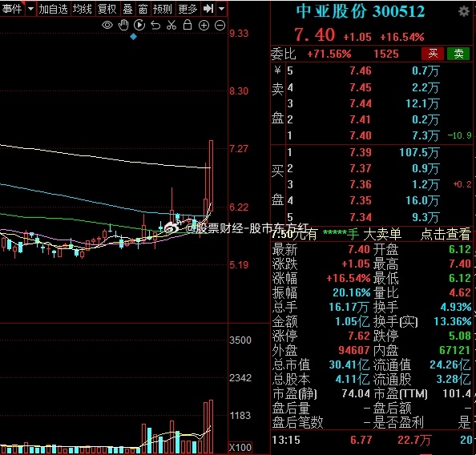Click the circular play replay icon

(x=139, y=25)
